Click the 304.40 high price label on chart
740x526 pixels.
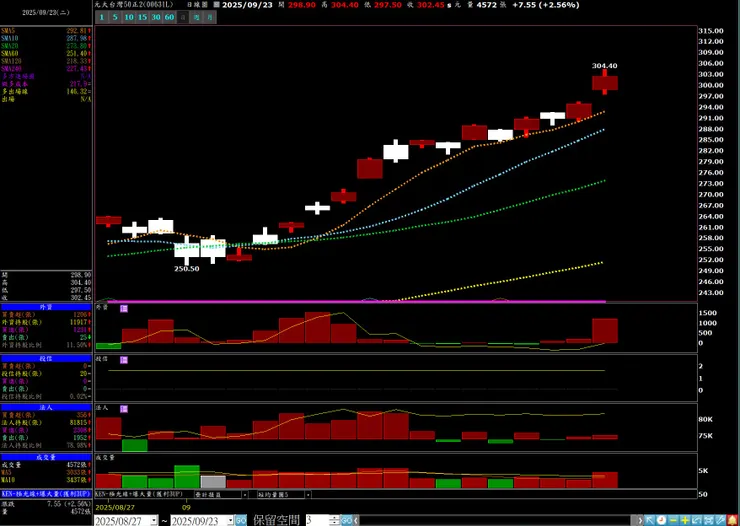coord(605,66)
